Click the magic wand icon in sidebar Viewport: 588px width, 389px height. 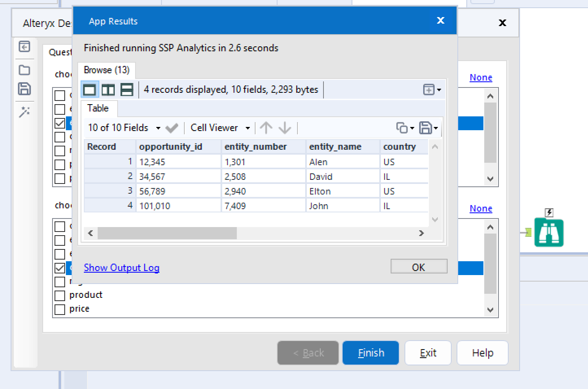[x=24, y=112]
